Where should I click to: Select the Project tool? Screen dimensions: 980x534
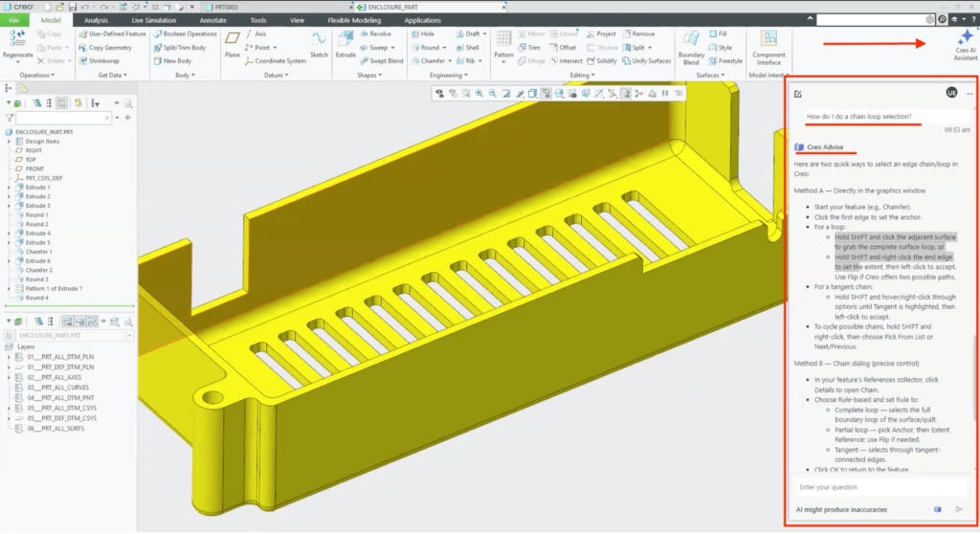tap(601, 33)
